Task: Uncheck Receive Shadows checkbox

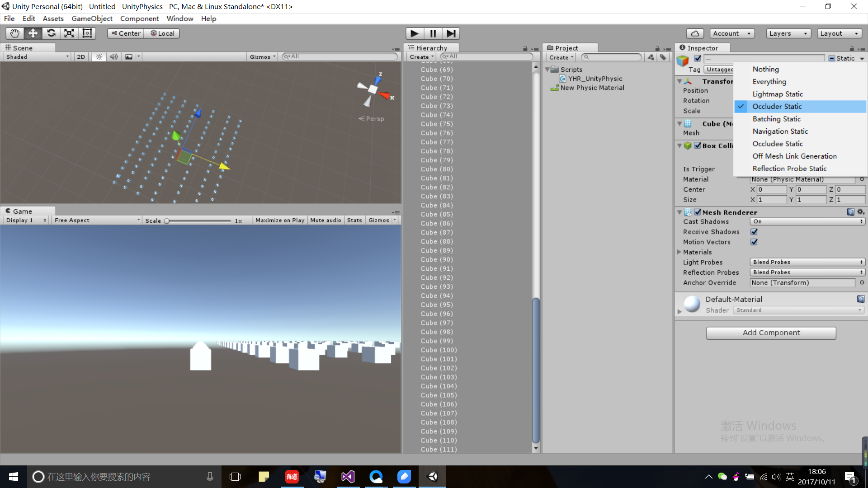Action: coord(754,232)
